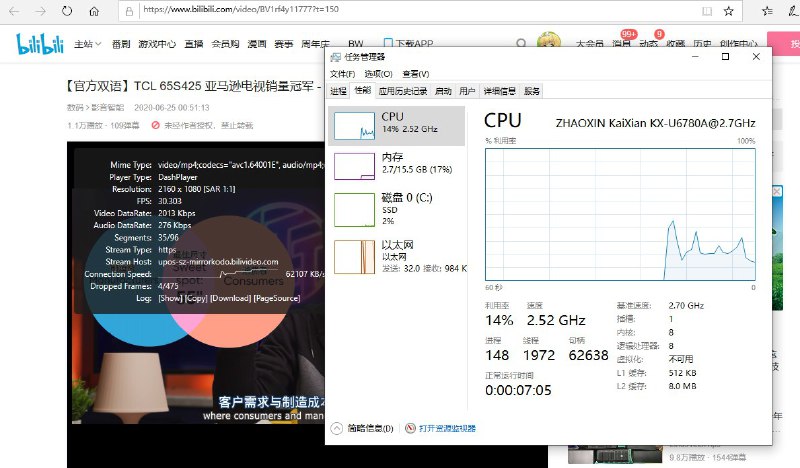Maximize the Task Manager window
The image size is (800, 468).
[x=725, y=57]
